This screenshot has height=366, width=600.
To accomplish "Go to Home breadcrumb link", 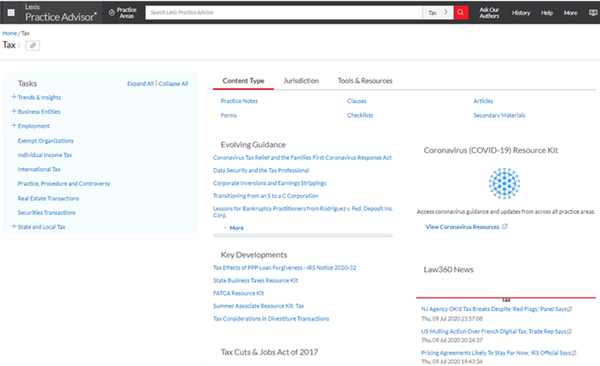I will click(10, 33).
